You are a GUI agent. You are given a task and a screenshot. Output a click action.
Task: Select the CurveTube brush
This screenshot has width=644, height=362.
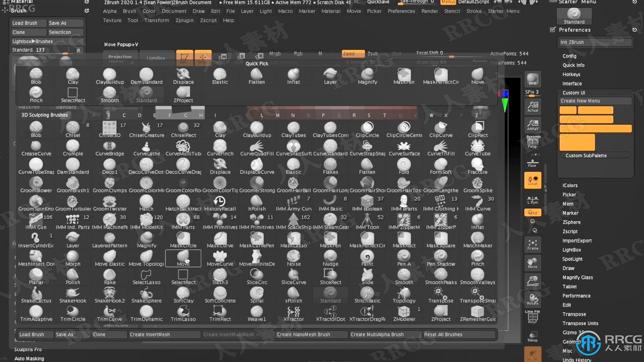(x=478, y=148)
